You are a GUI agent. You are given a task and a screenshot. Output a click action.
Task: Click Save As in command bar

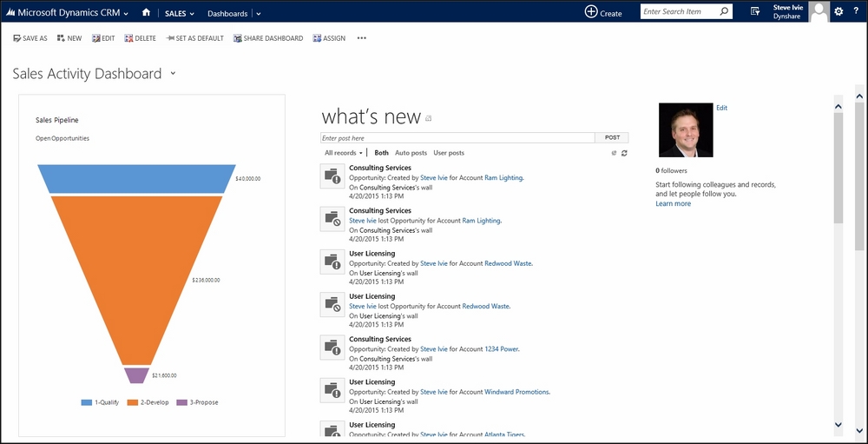click(x=30, y=38)
